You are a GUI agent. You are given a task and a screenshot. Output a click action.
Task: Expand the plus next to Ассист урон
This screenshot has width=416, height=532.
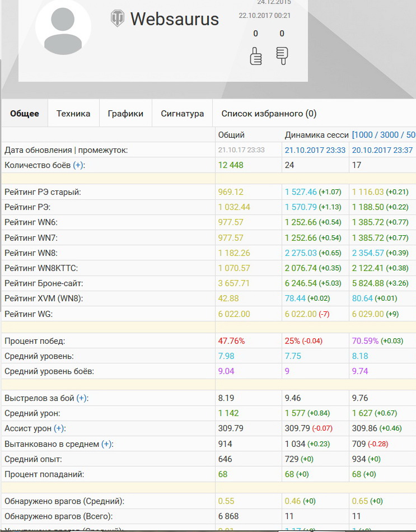pyautogui.click(x=59, y=428)
